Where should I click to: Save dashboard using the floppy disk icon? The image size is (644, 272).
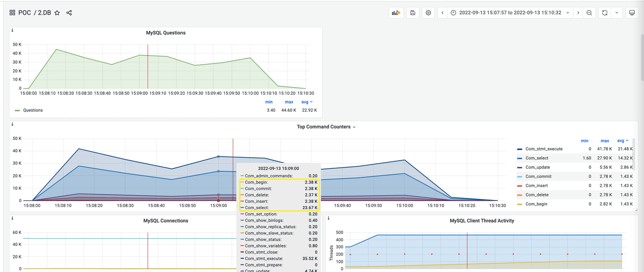[x=413, y=13]
